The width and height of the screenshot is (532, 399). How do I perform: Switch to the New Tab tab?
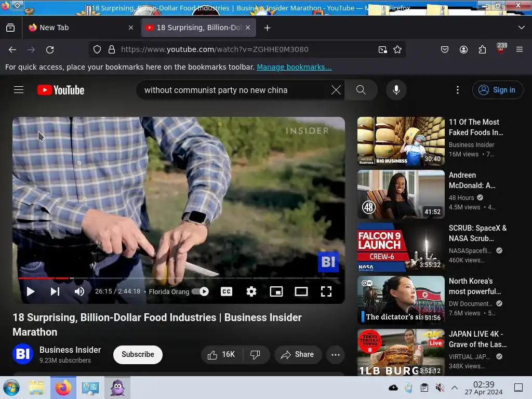82,28
